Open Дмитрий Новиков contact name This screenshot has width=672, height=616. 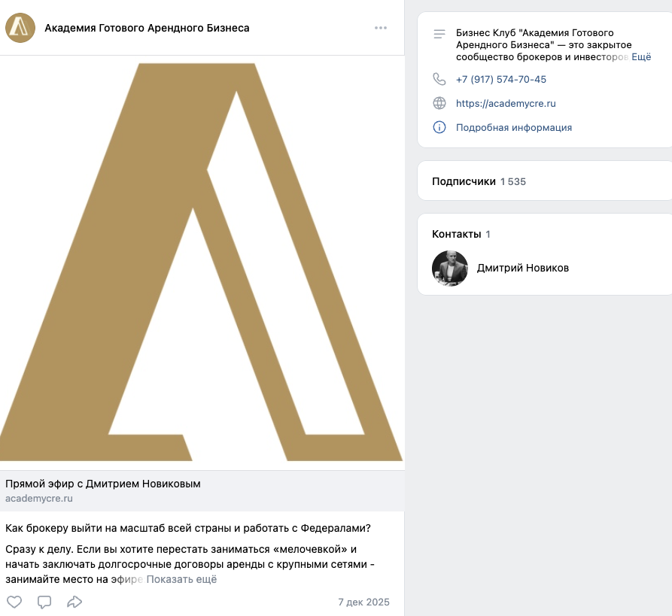(523, 269)
